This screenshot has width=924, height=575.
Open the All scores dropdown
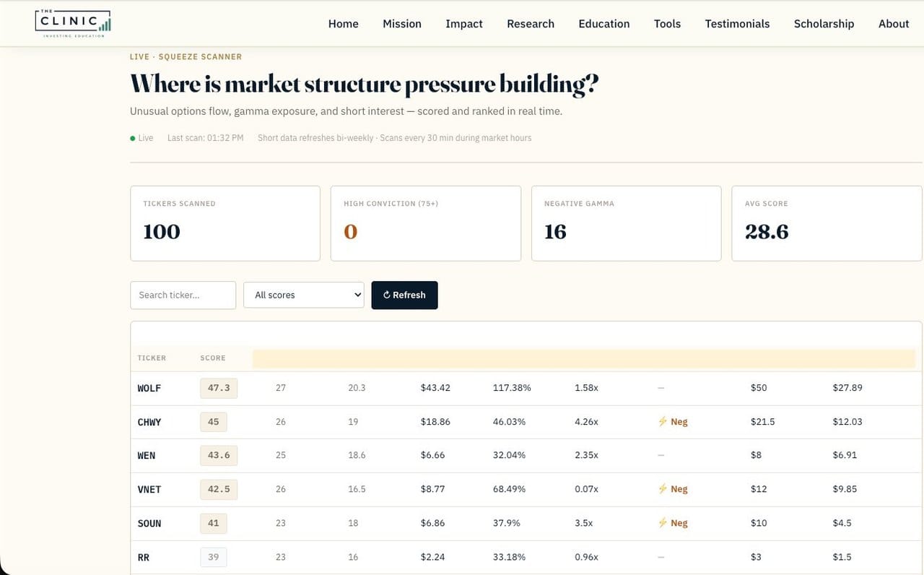(x=304, y=295)
